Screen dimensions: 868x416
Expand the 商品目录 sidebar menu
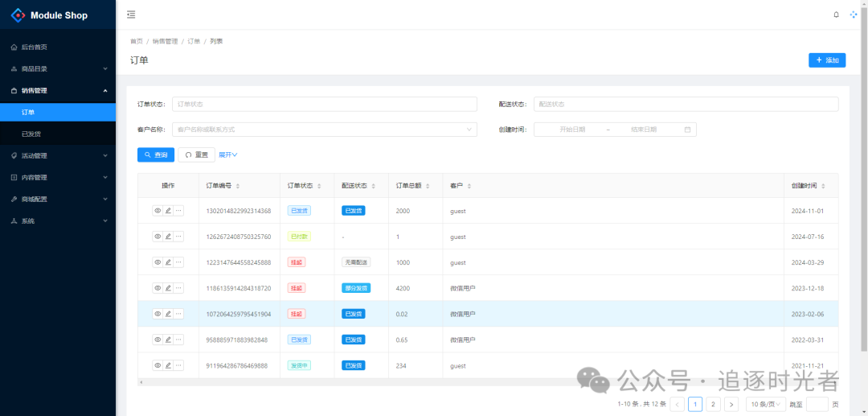(x=58, y=68)
